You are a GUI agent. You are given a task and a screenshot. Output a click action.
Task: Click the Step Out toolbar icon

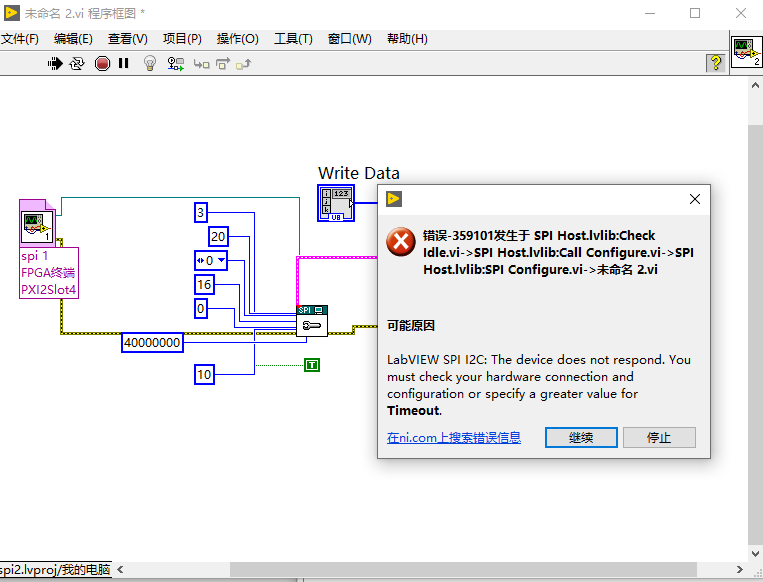243,64
